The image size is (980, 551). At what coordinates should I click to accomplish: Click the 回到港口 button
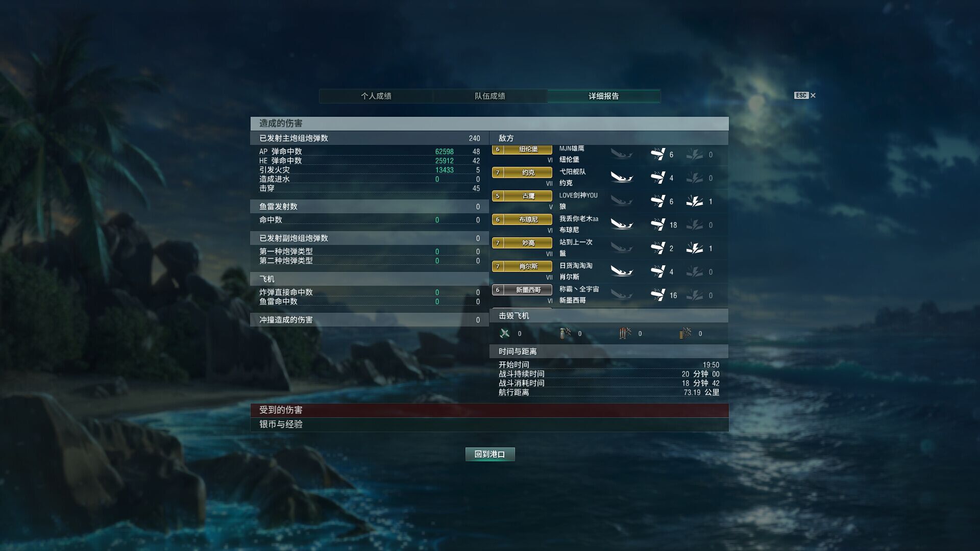coord(490,454)
